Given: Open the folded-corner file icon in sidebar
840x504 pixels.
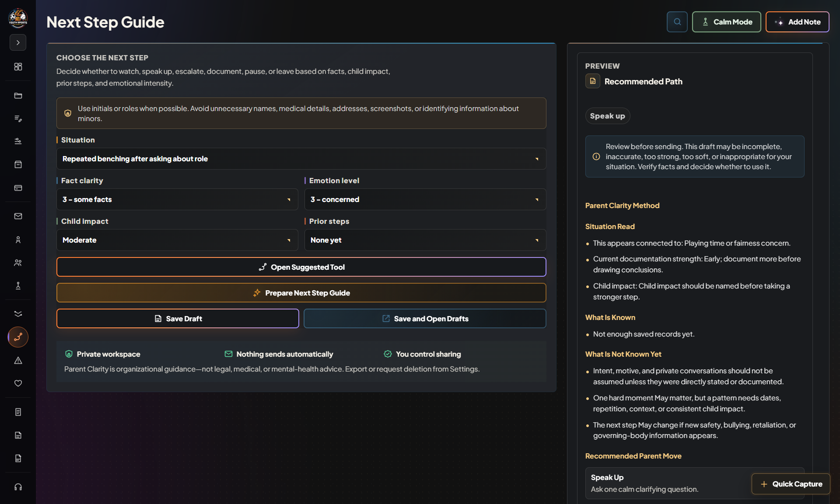Looking at the screenshot, I should point(18,435).
